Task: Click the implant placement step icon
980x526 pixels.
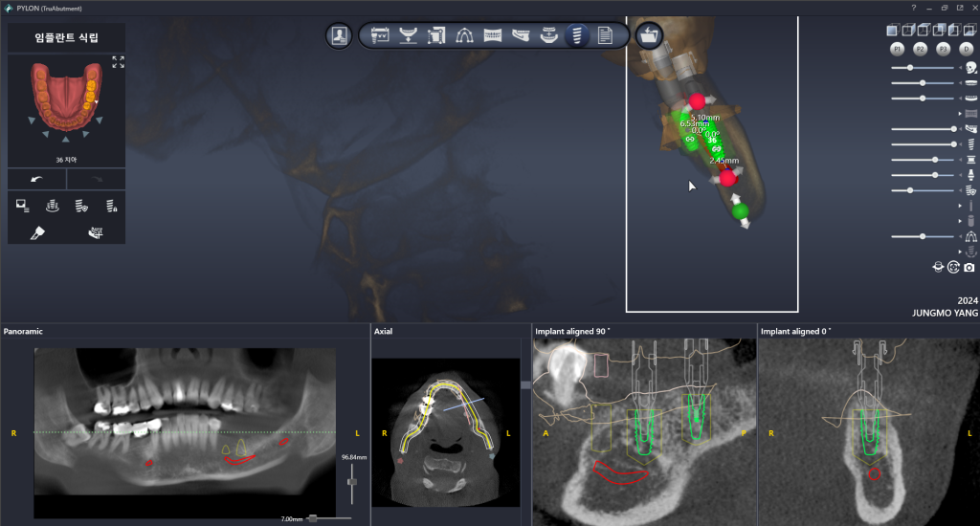Action: (576, 36)
